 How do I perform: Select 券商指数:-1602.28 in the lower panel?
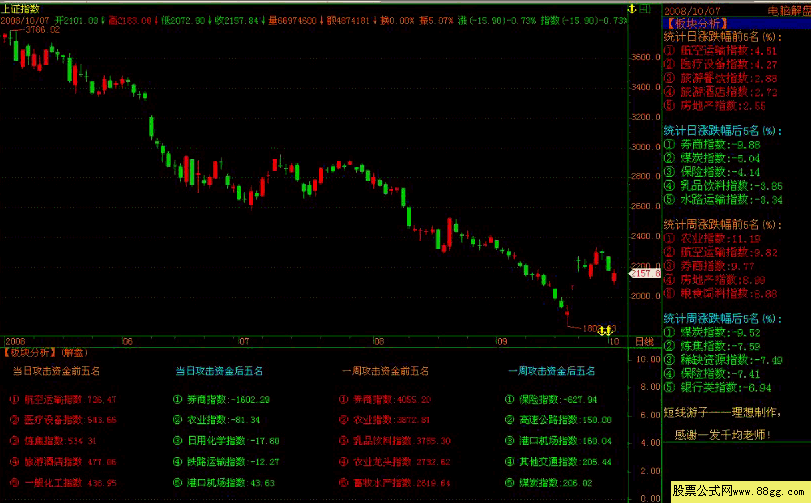pyautogui.click(x=221, y=400)
